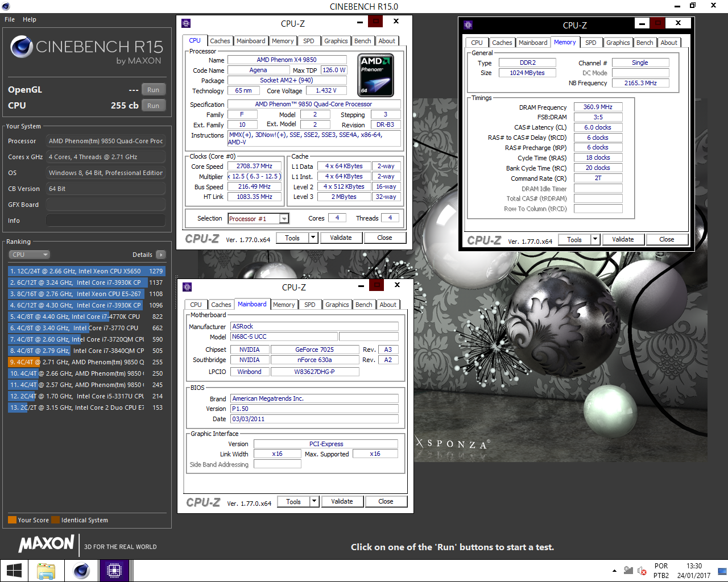Click the network icon in the system tray
This screenshot has width=728, height=582.
coord(628,571)
